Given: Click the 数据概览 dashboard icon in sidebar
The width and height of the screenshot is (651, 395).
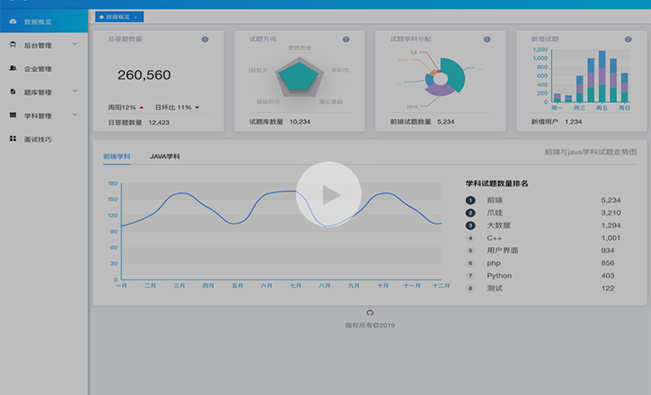Looking at the screenshot, I should (13, 21).
